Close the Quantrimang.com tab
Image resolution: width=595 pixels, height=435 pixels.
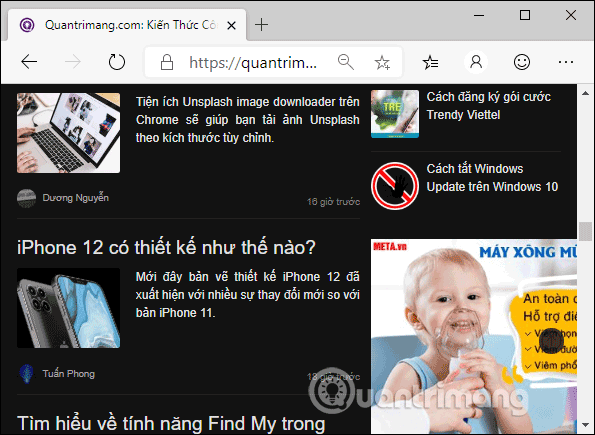tap(231, 25)
